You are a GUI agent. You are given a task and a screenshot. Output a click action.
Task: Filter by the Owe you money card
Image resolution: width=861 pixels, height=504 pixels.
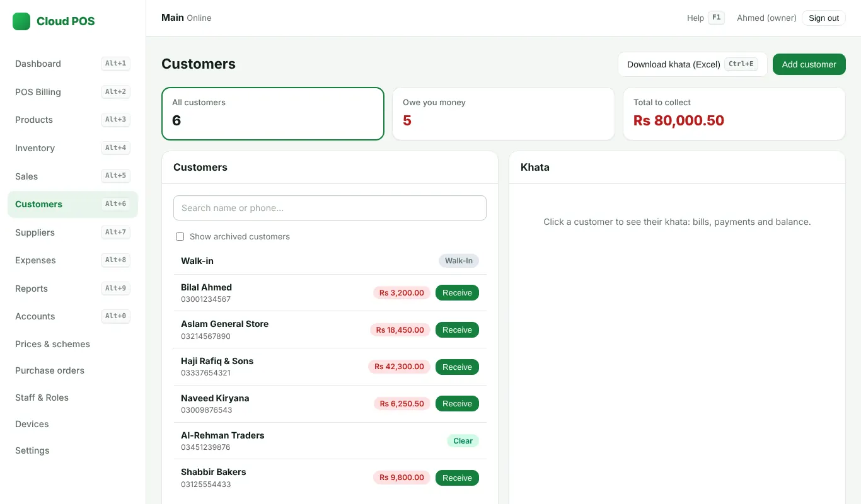[504, 113]
